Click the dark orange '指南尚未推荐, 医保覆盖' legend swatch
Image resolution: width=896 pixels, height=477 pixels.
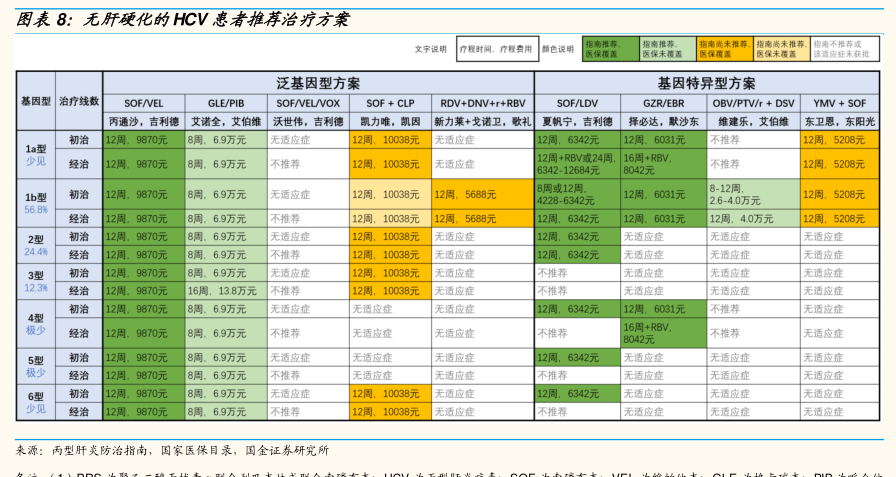point(723,49)
